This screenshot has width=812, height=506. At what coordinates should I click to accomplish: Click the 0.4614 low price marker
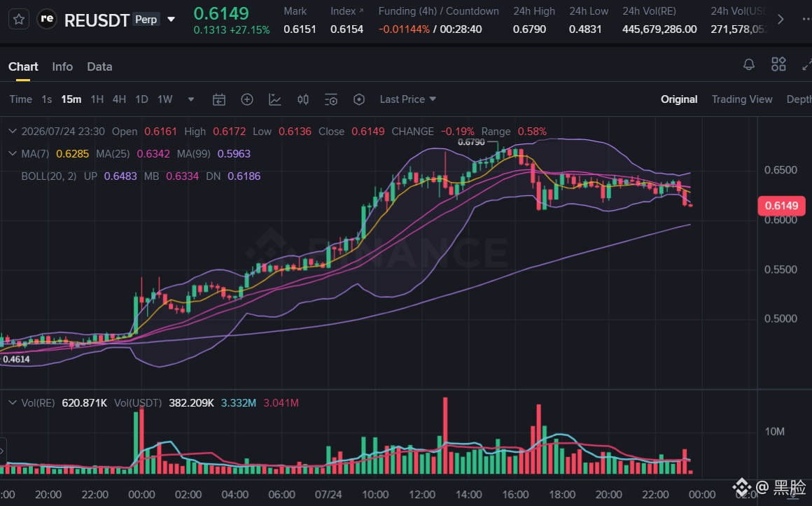pos(16,360)
